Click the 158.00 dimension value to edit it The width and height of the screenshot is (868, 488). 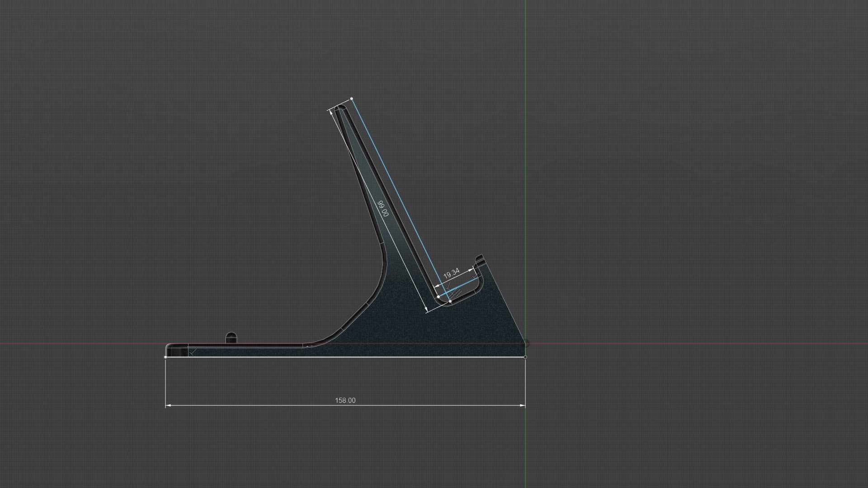click(x=346, y=400)
